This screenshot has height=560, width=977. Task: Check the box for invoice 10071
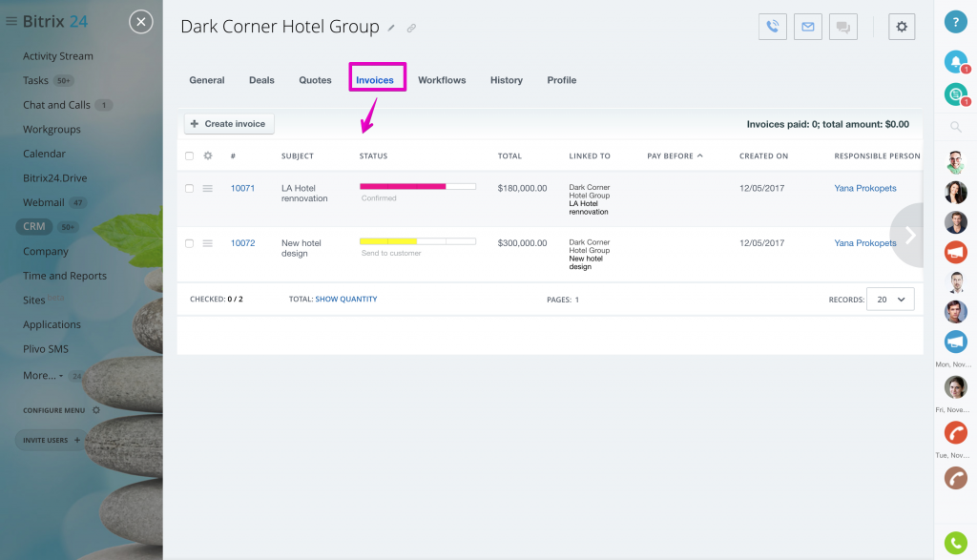190,188
